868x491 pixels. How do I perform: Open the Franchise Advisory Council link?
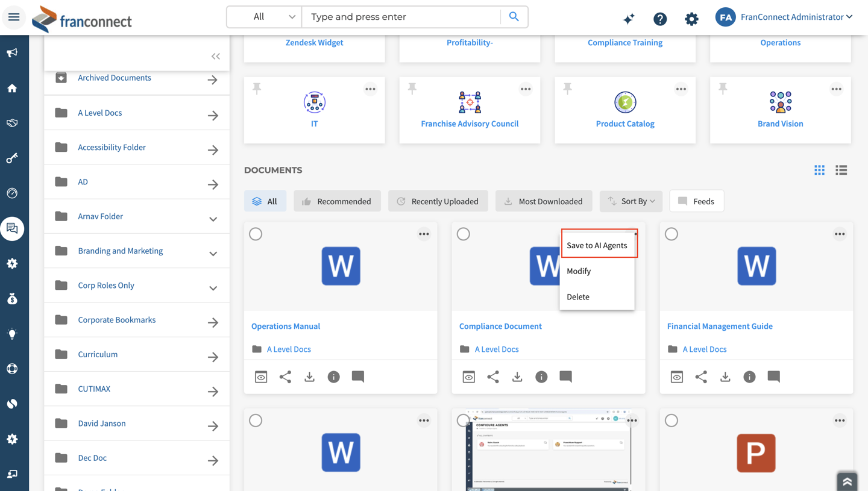pos(470,124)
